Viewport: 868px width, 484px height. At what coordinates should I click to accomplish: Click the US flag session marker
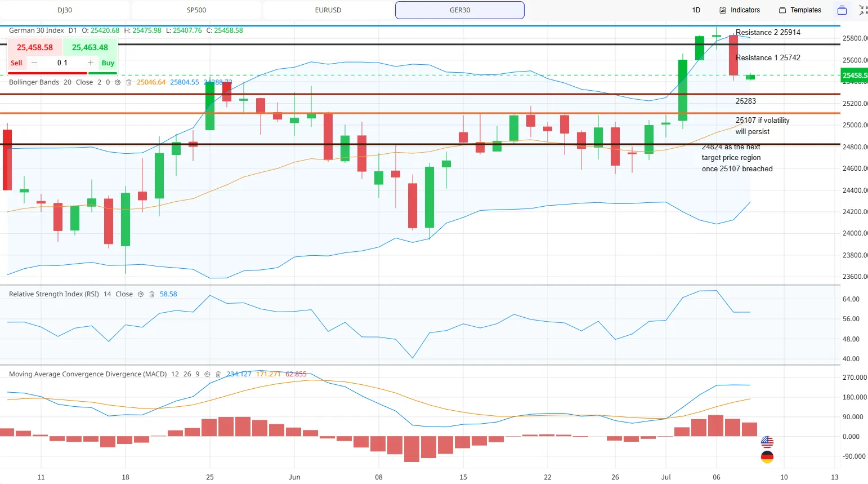point(767,442)
